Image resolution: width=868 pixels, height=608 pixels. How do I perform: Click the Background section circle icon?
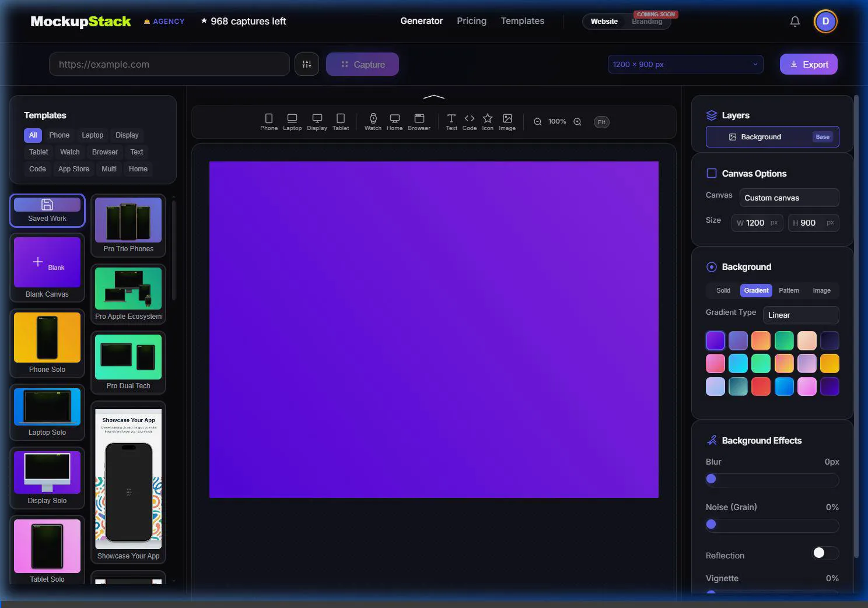(x=711, y=267)
